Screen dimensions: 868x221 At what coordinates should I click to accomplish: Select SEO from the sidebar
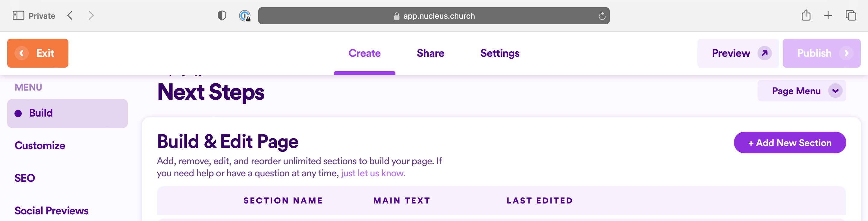(25, 178)
